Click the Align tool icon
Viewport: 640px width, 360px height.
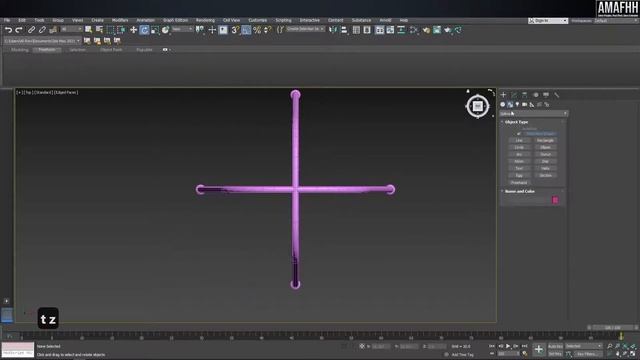point(344,30)
